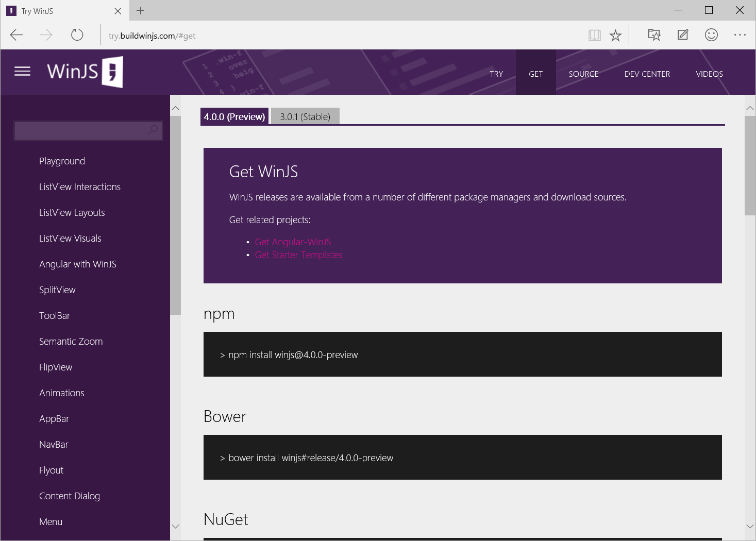Screen dimensions: 756x541
Task: Open ListView Visuals sample
Action: (x=70, y=238)
